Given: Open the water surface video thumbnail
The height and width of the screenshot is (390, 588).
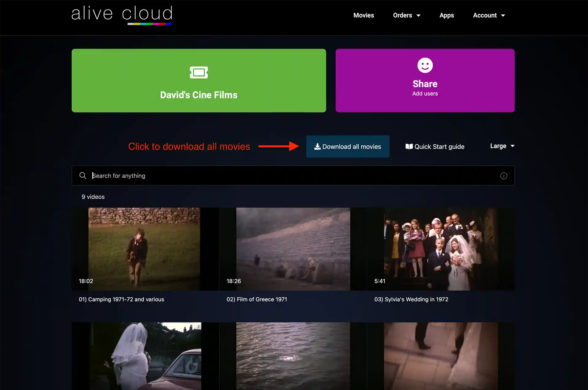Looking at the screenshot, I should 293,356.
